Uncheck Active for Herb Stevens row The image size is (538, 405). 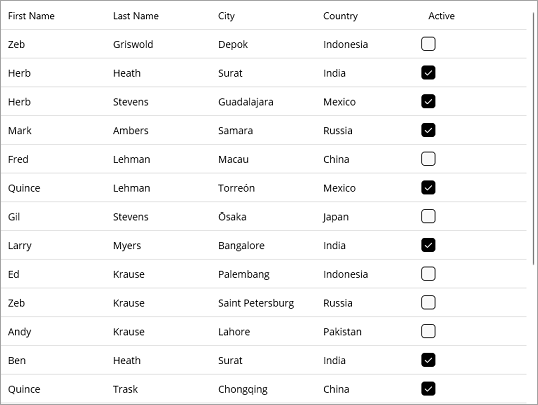click(428, 102)
